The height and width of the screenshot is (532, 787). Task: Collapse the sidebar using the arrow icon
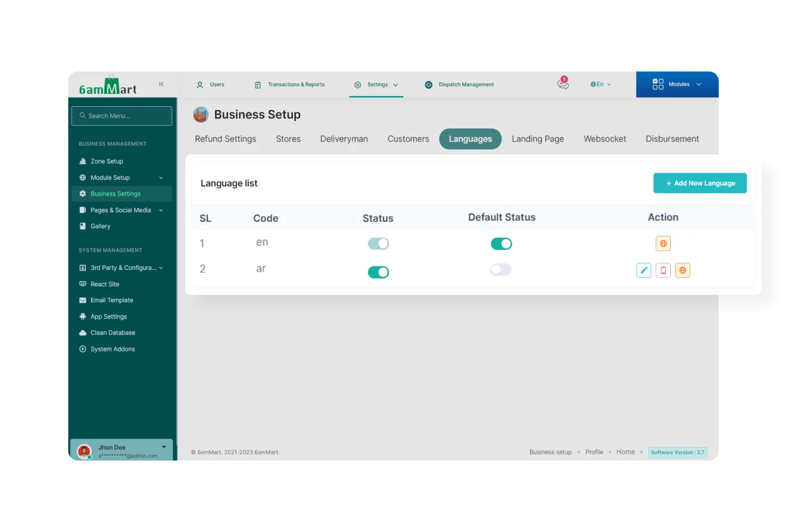pyautogui.click(x=162, y=84)
